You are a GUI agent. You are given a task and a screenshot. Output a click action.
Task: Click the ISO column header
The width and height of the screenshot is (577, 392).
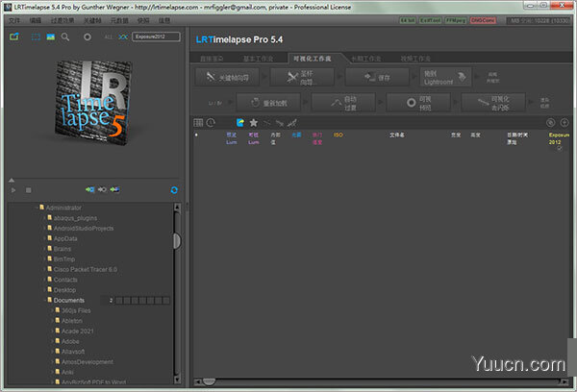coord(339,135)
